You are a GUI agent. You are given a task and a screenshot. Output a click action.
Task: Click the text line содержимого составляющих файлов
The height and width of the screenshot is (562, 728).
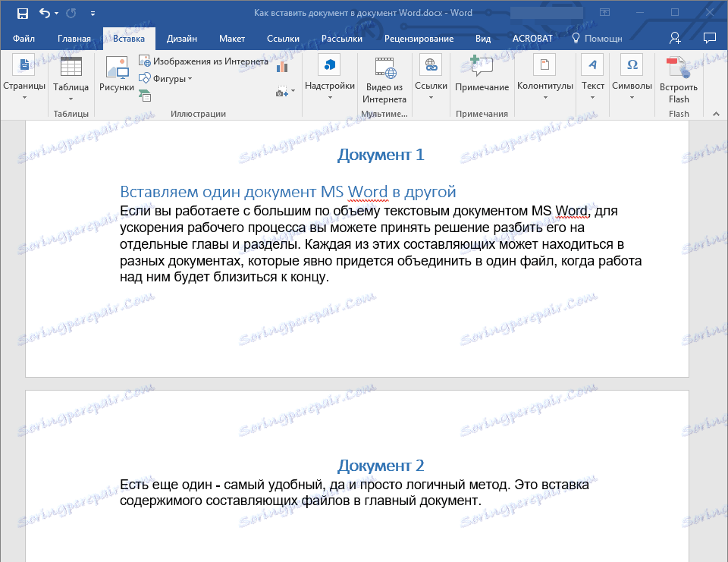pos(300,501)
